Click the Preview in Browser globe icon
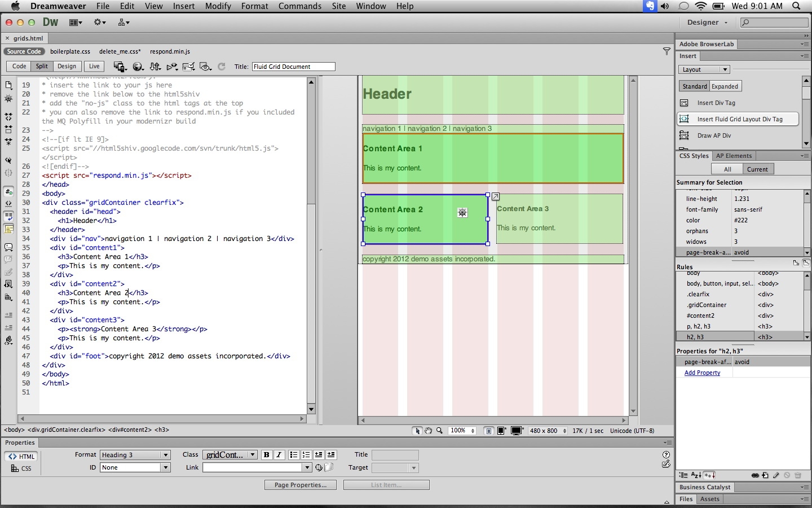Image resolution: width=812 pixels, height=508 pixels. [x=138, y=67]
